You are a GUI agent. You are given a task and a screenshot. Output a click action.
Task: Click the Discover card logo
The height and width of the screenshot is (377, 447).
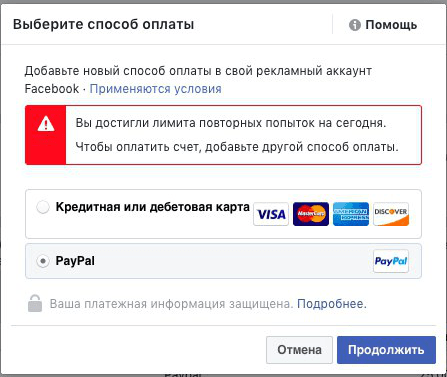point(391,214)
